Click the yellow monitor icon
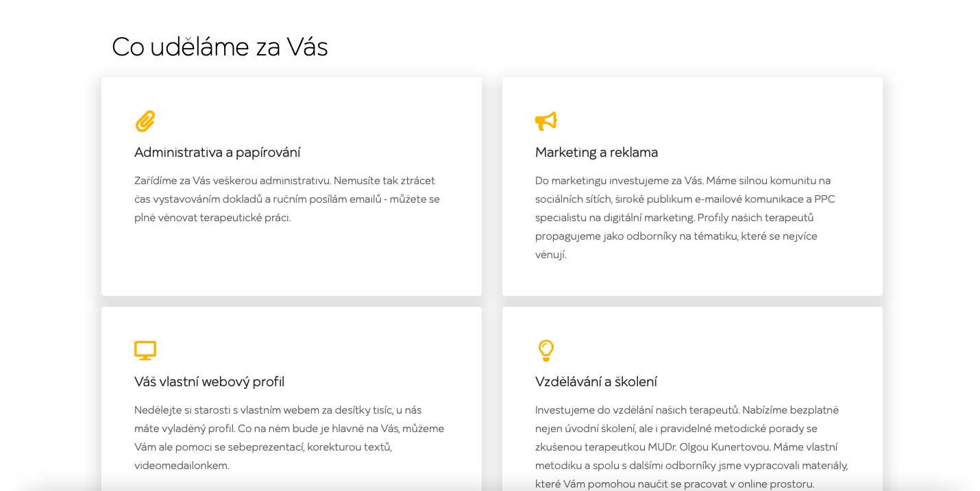Viewport: 980px width, 491px height. [x=145, y=351]
